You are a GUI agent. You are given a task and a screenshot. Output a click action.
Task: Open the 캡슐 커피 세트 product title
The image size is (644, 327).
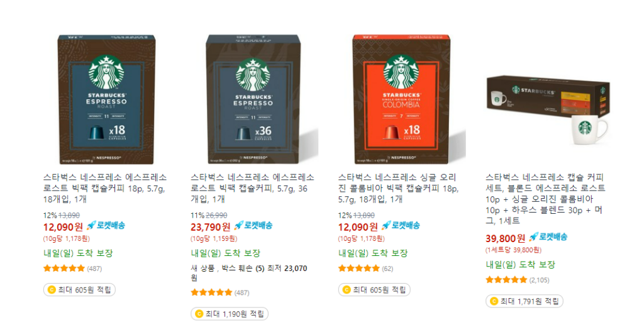point(545,199)
